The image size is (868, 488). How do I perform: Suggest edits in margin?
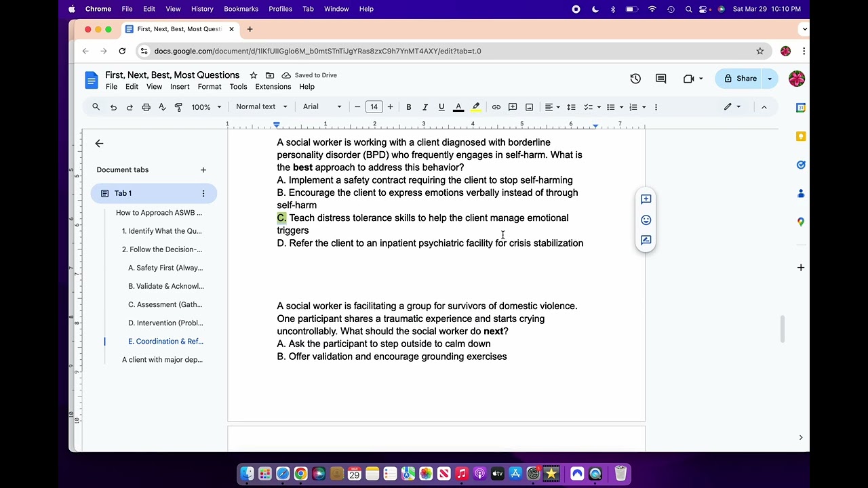point(646,240)
